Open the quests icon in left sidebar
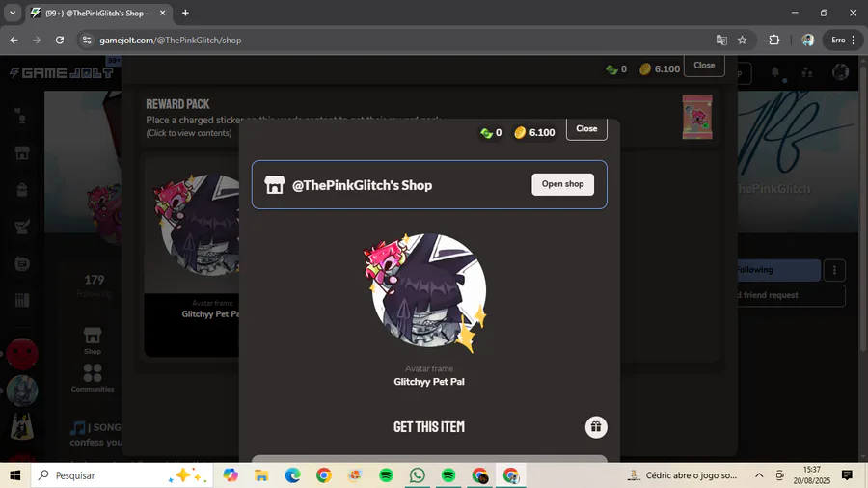The image size is (868, 488). coord(22,227)
